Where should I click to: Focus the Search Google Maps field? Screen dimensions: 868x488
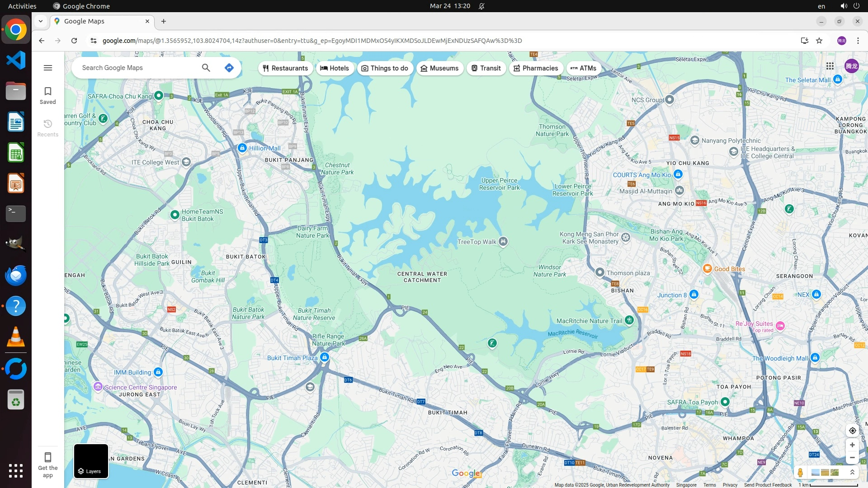click(136, 68)
